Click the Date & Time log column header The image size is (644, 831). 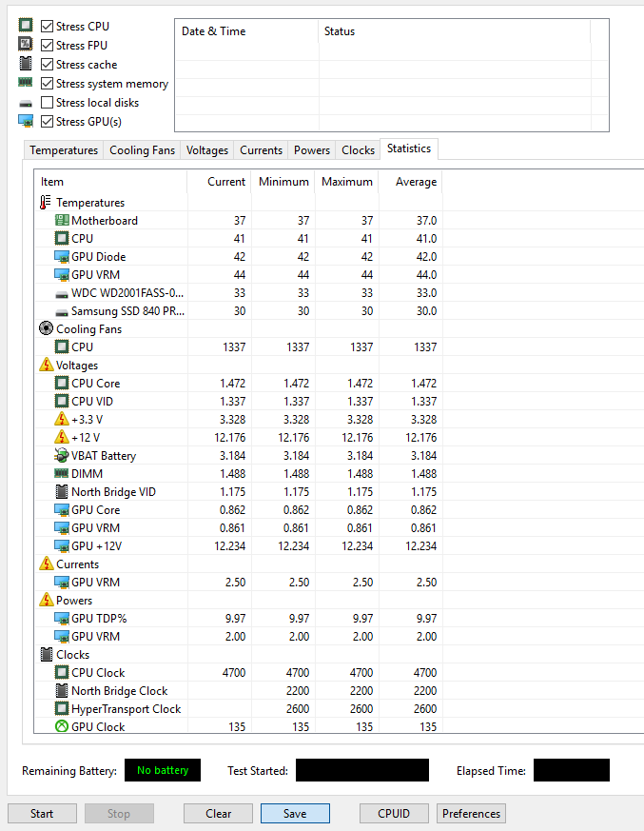(x=246, y=31)
